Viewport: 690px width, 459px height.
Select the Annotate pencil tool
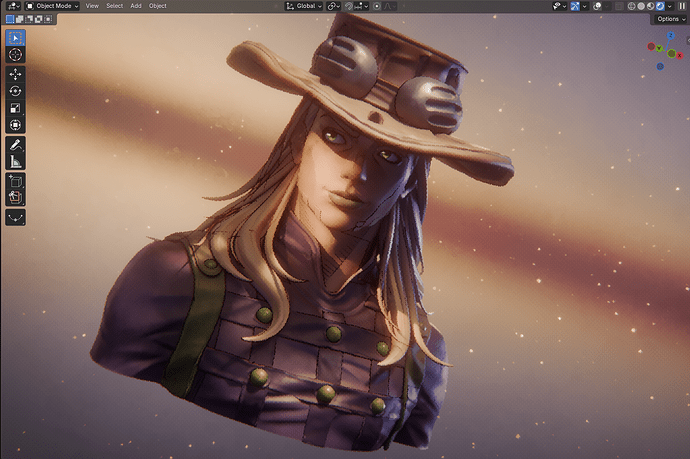pos(15,145)
